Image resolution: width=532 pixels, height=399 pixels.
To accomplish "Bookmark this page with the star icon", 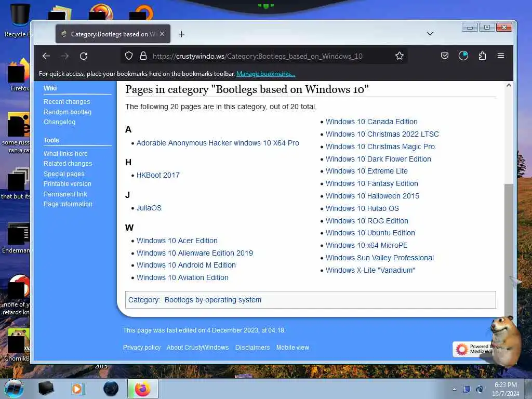I will pyautogui.click(x=400, y=56).
